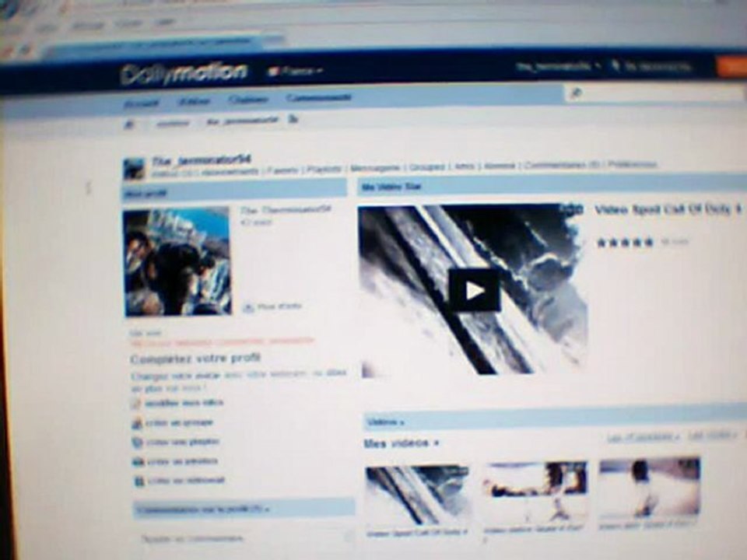Open the Chaînes navigation tab
The width and height of the screenshot is (747, 560).
point(247,100)
